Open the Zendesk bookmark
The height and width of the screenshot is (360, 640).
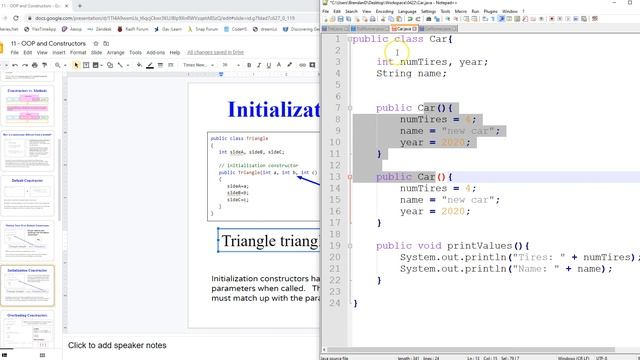100,29
